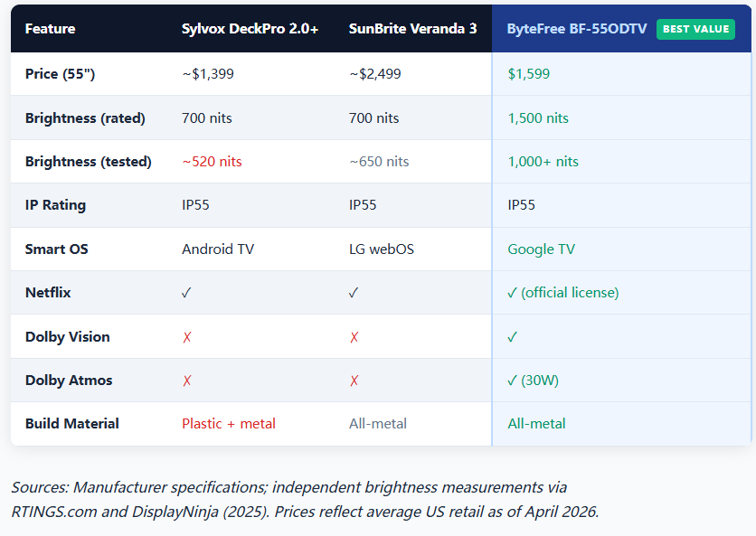Click the Feature column header
The image size is (756, 536).
point(50,29)
